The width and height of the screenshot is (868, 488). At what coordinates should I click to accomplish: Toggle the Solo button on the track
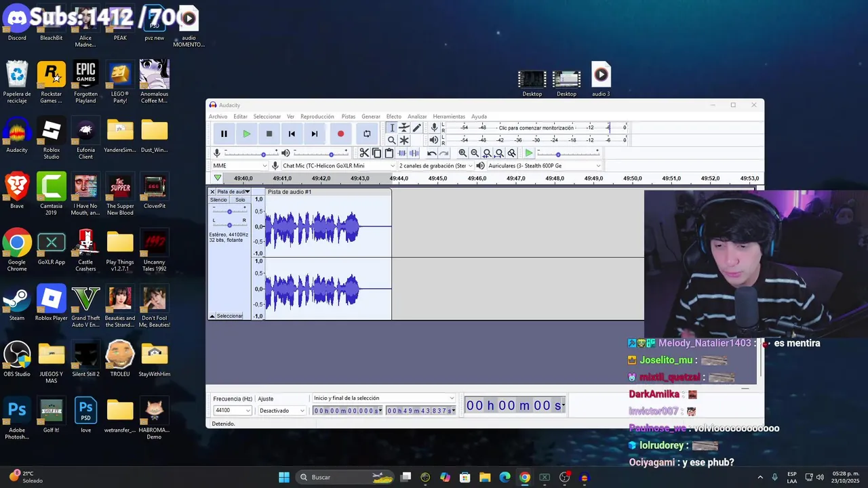point(240,200)
